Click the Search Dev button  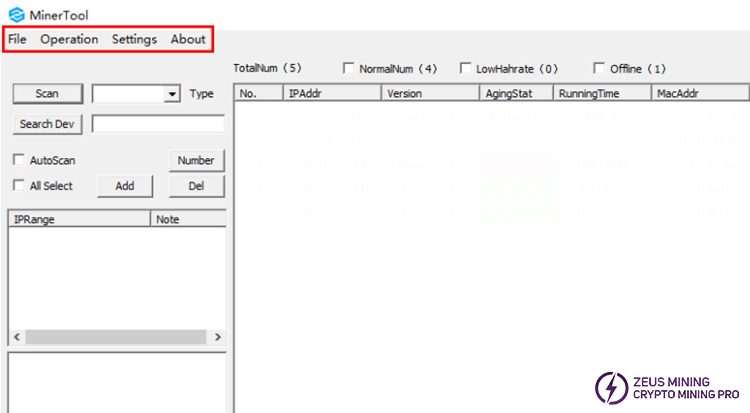coord(47,124)
